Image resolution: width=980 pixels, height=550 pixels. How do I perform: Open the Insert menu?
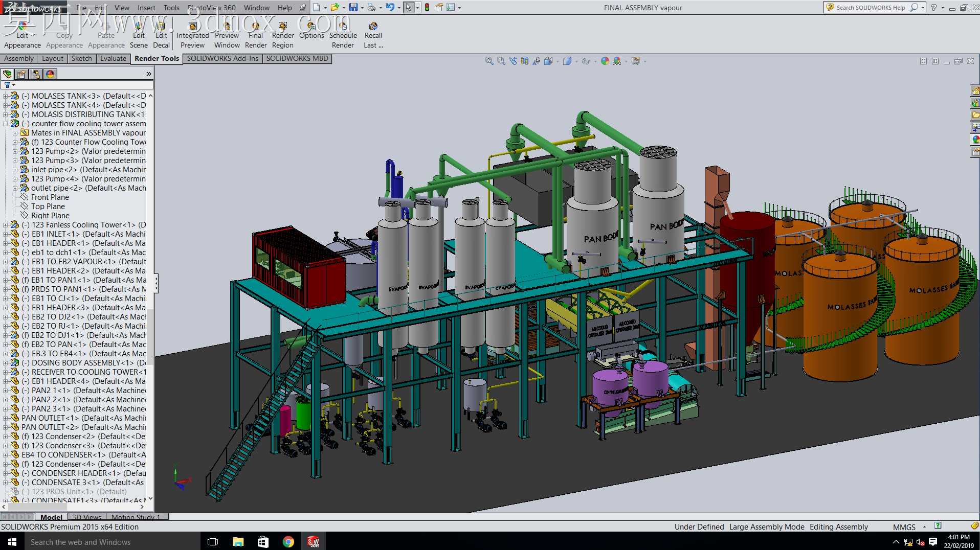(x=146, y=8)
